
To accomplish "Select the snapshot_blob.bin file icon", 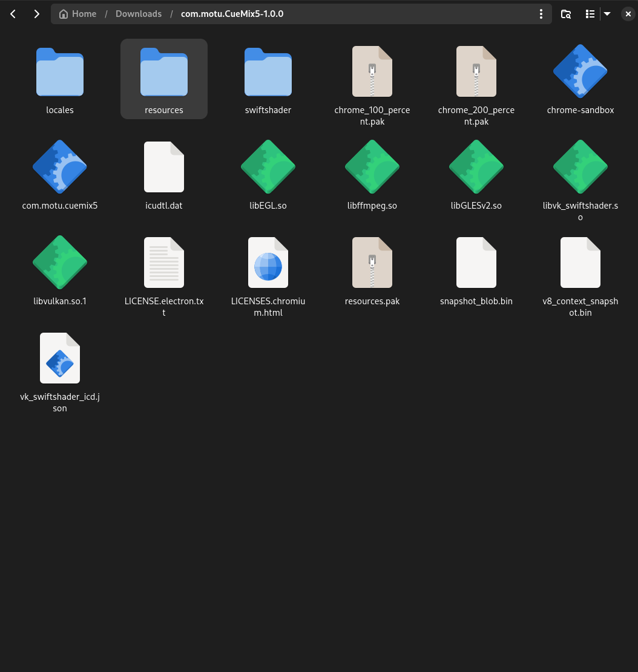I will pos(476,263).
